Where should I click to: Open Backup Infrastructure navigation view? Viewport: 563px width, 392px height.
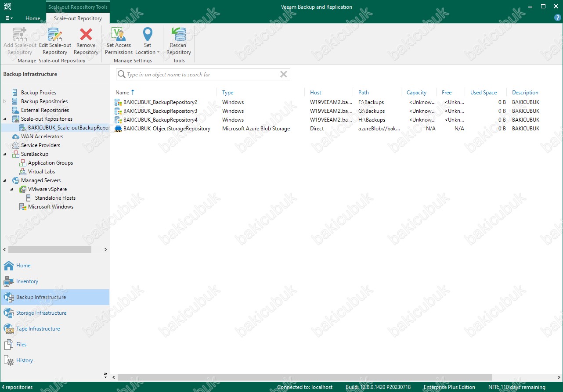coord(55,297)
